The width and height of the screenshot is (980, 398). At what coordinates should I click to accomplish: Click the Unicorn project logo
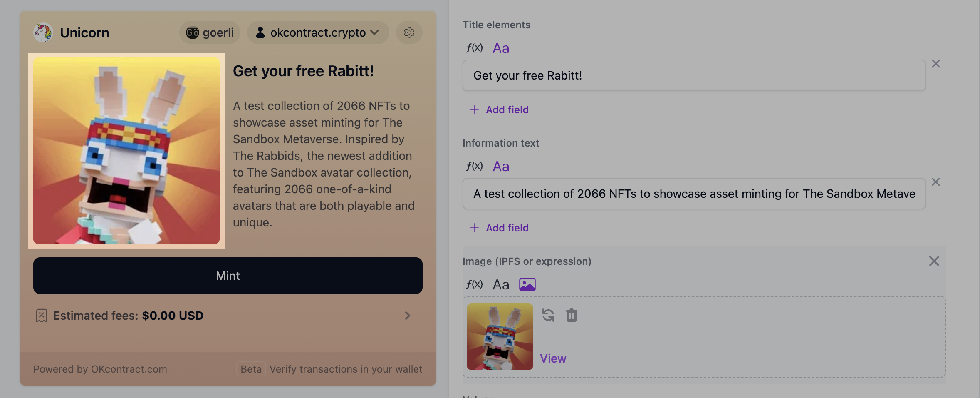click(x=43, y=32)
